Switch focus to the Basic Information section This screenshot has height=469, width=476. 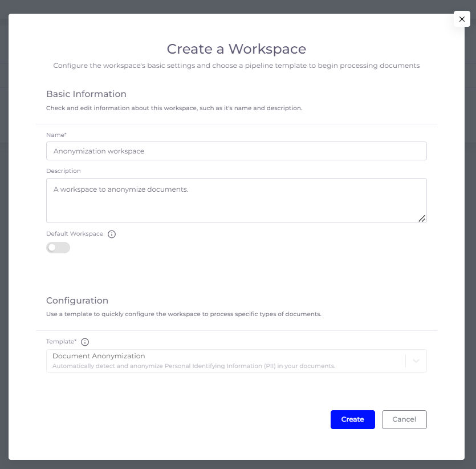(x=86, y=94)
